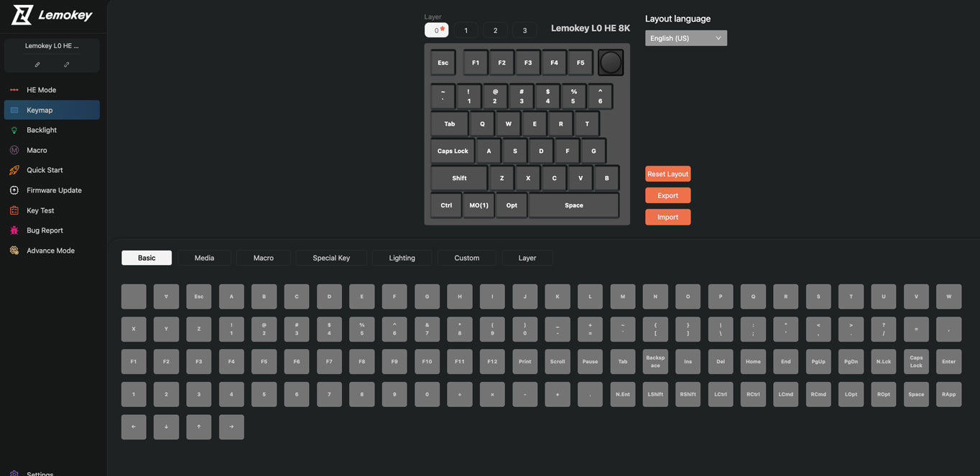
Task: Pick the left arrow keycode
Action: click(x=134, y=426)
